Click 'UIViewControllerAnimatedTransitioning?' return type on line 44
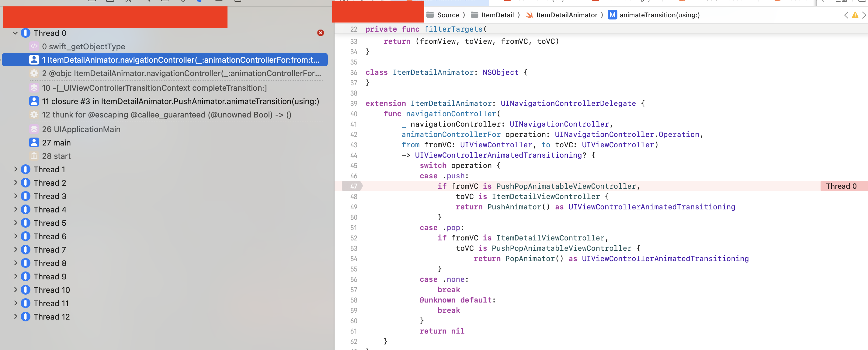This screenshot has width=868, height=350. click(500, 155)
